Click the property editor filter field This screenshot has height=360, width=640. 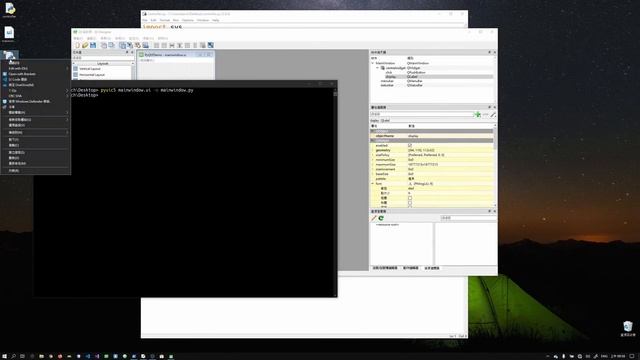click(x=421, y=114)
